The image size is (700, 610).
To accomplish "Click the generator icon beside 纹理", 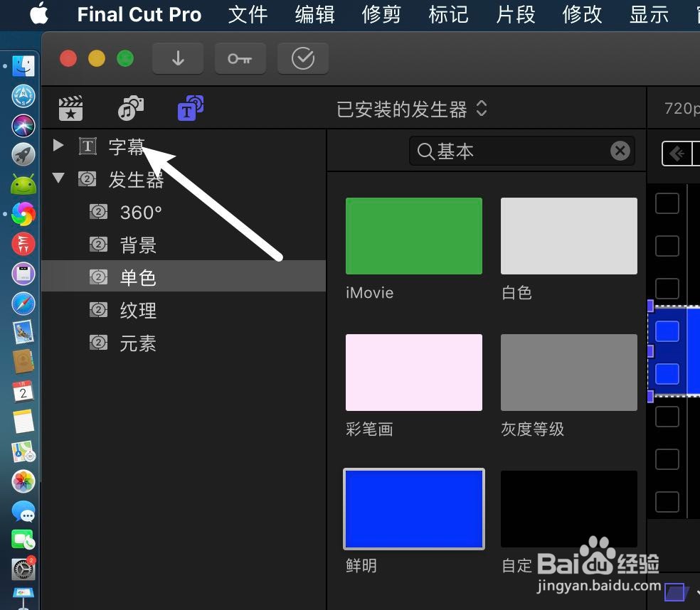I will pos(99,310).
